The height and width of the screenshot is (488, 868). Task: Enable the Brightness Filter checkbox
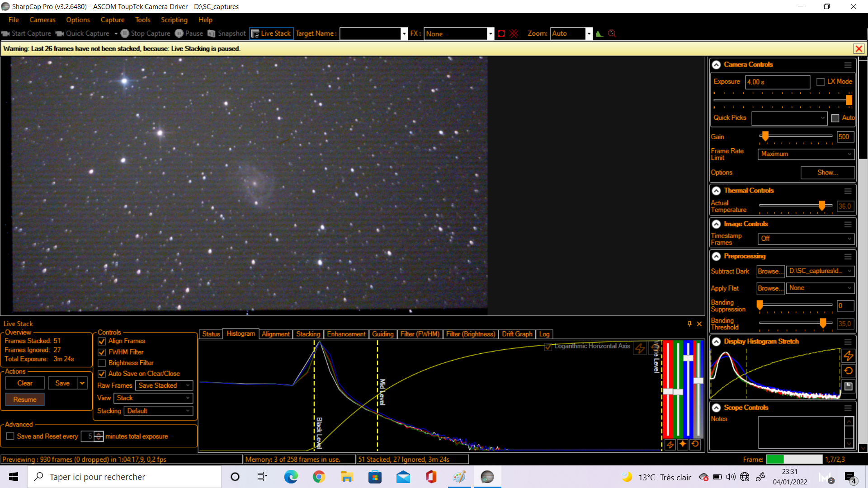click(102, 363)
